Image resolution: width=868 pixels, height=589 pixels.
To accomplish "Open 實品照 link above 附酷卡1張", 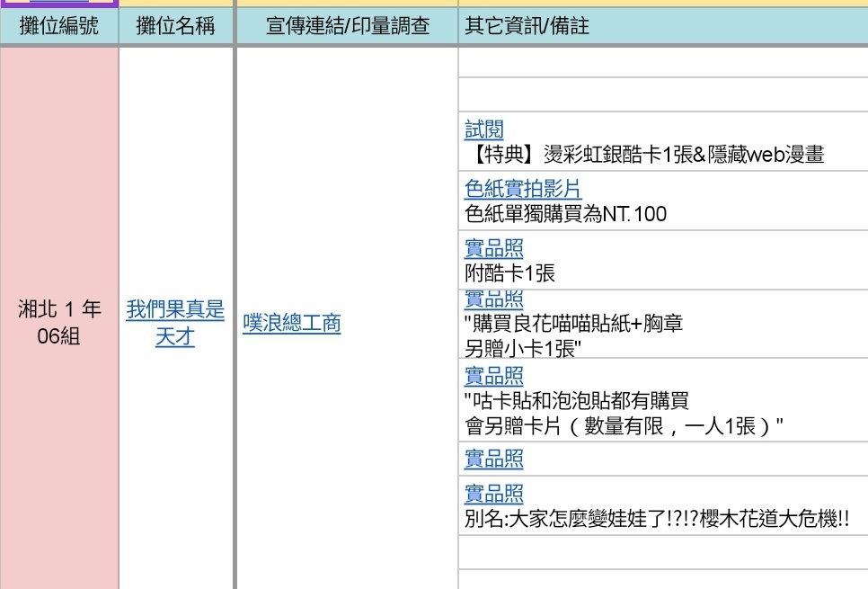I will tap(494, 248).
